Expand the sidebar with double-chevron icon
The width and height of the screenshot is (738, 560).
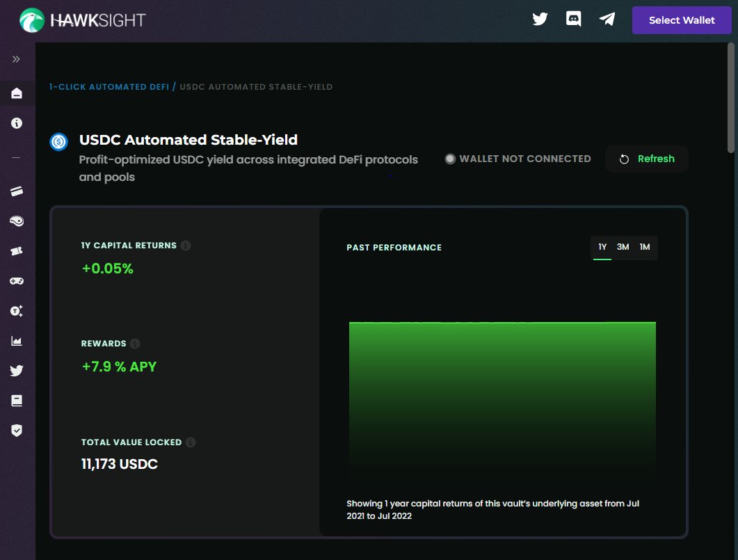coord(16,59)
